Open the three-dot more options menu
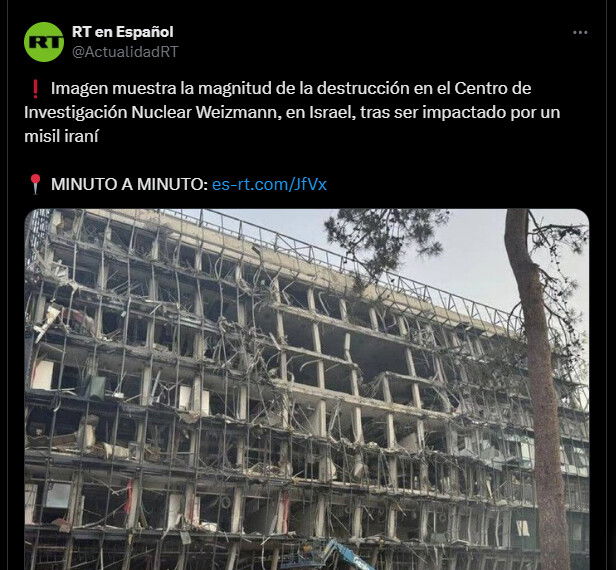 click(580, 33)
